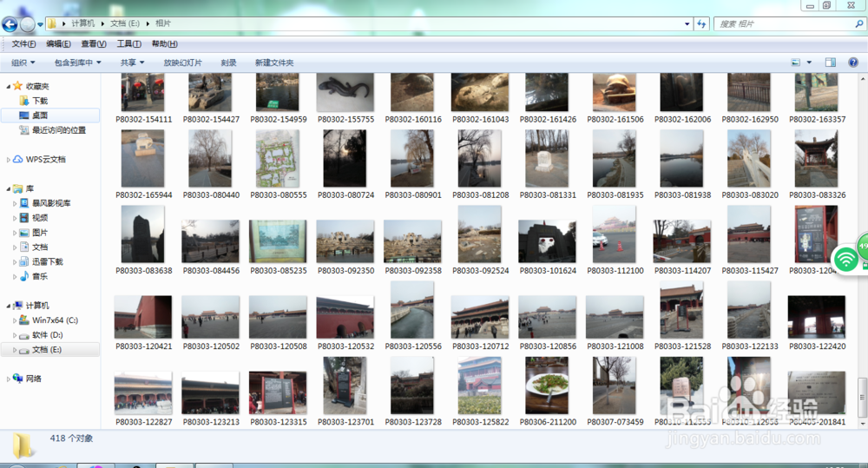Click the refresh button next to address bar
The width and height of the screenshot is (868, 468).
pyautogui.click(x=701, y=23)
